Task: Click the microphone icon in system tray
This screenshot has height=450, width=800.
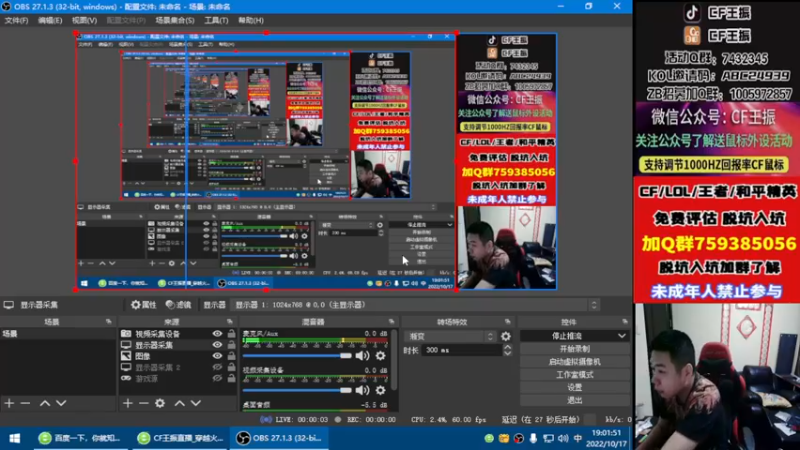Action: pyautogui.click(x=533, y=438)
